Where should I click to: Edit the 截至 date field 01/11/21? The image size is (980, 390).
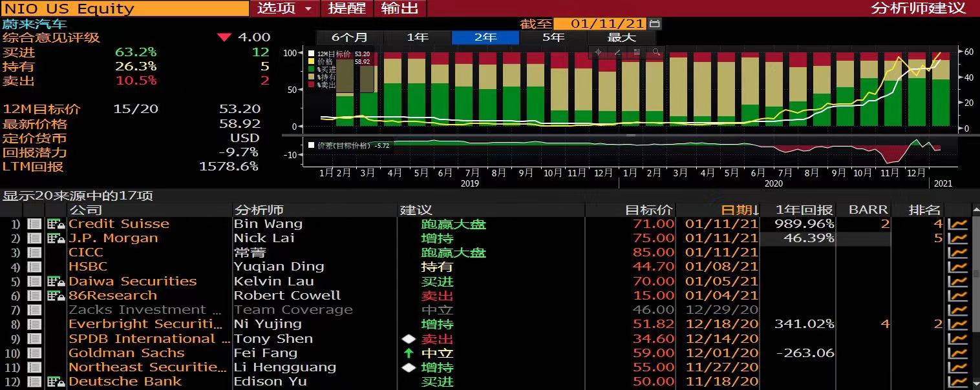click(x=601, y=24)
